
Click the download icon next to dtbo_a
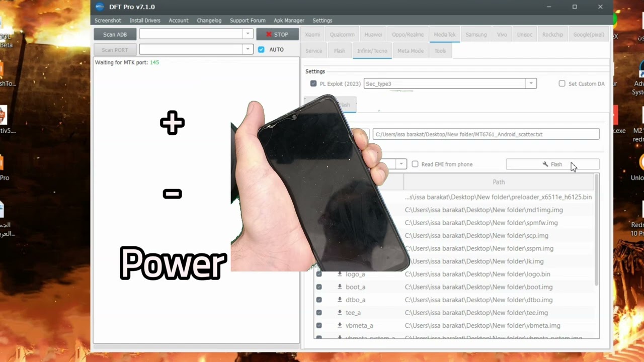click(x=340, y=300)
